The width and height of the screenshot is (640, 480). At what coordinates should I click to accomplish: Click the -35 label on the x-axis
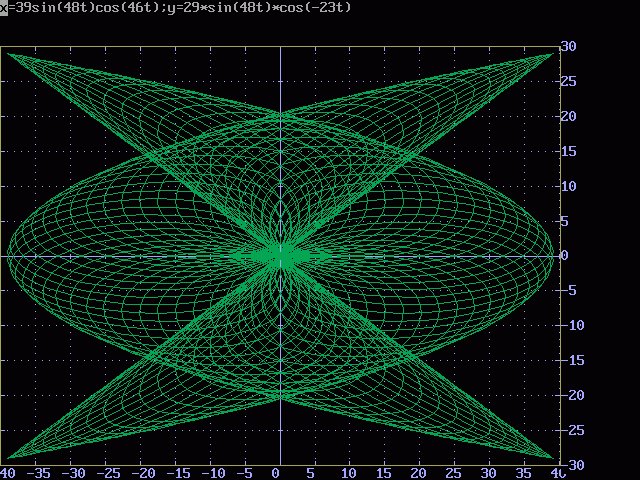click(40, 472)
